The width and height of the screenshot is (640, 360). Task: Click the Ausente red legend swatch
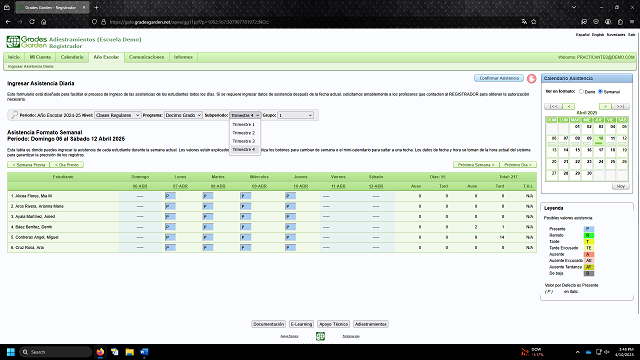coord(589,254)
